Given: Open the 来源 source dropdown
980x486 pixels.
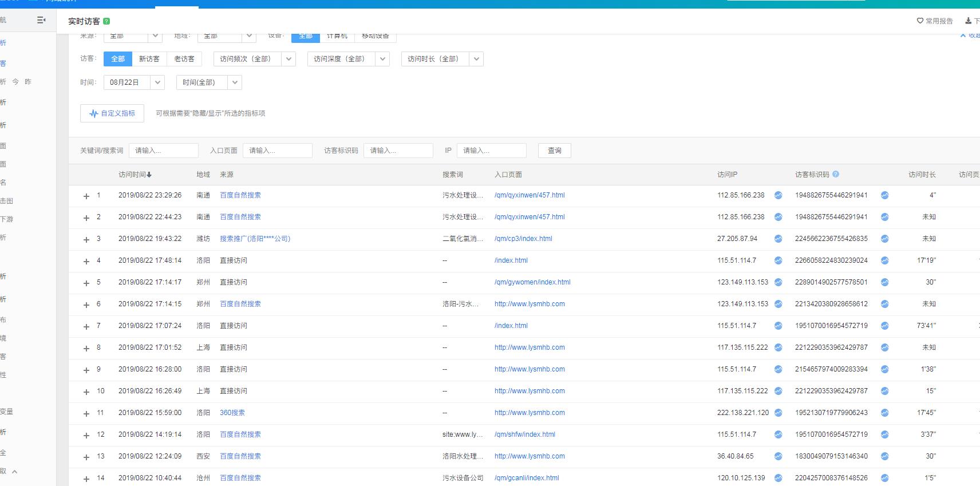Looking at the screenshot, I should coord(133,36).
